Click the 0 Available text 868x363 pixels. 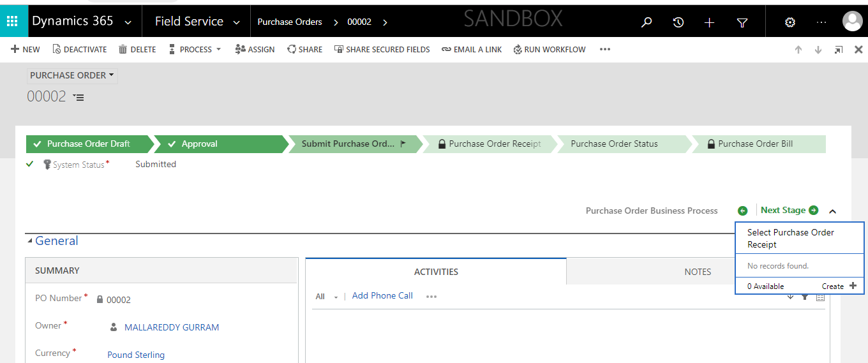[x=765, y=286]
